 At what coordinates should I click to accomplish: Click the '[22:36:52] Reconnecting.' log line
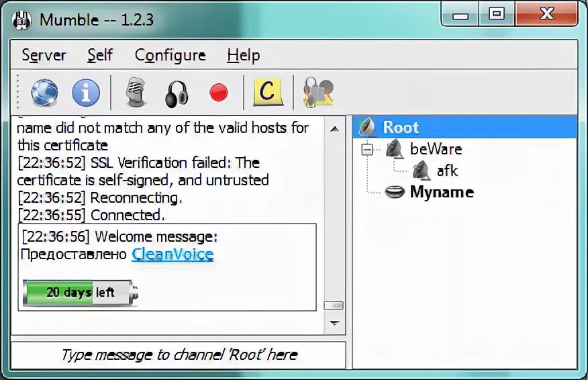pos(100,198)
